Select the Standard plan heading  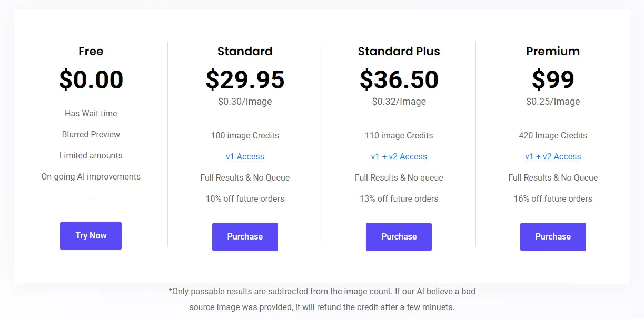click(x=245, y=51)
